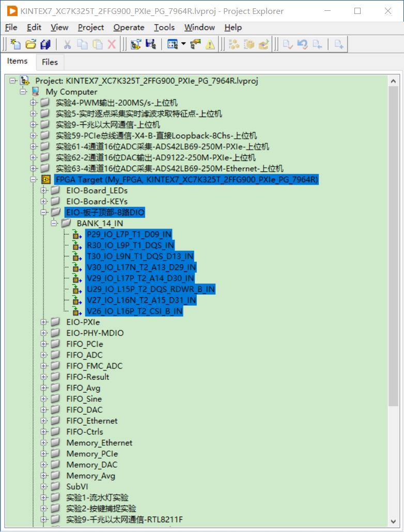Screen dimensions: 404x532
Task: Expand the SubVI folder
Action: pyautogui.click(x=43, y=487)
